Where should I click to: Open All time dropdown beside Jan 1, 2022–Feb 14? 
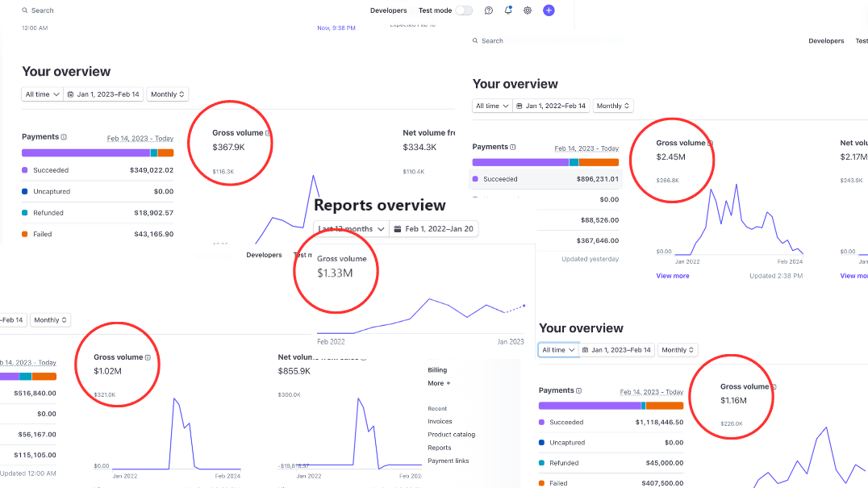click(492, 106)
